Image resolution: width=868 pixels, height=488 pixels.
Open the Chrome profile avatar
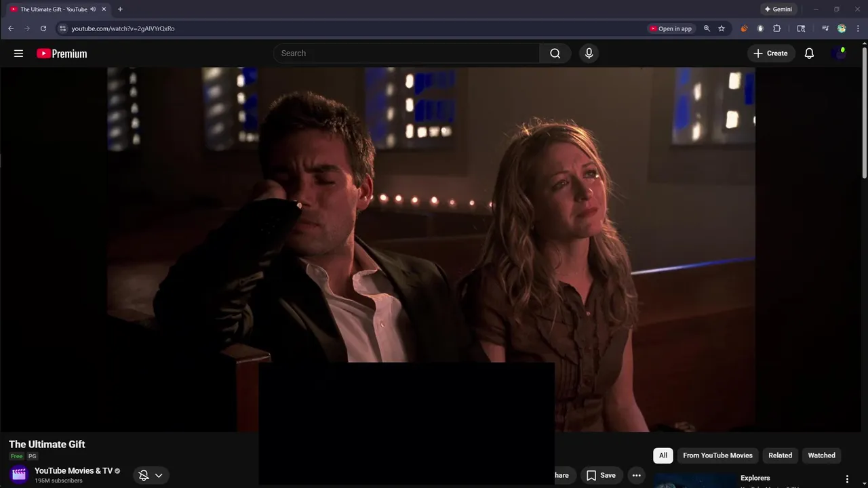[x=842, y=28]
